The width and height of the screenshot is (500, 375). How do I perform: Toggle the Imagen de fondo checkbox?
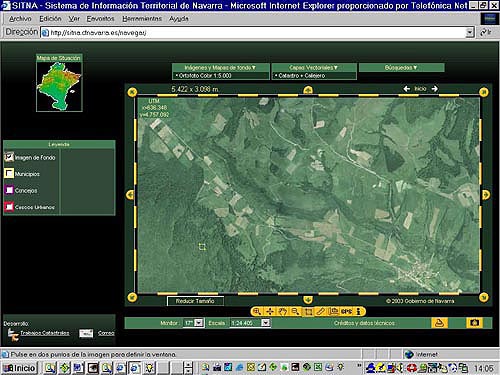(x=9, y=157)
